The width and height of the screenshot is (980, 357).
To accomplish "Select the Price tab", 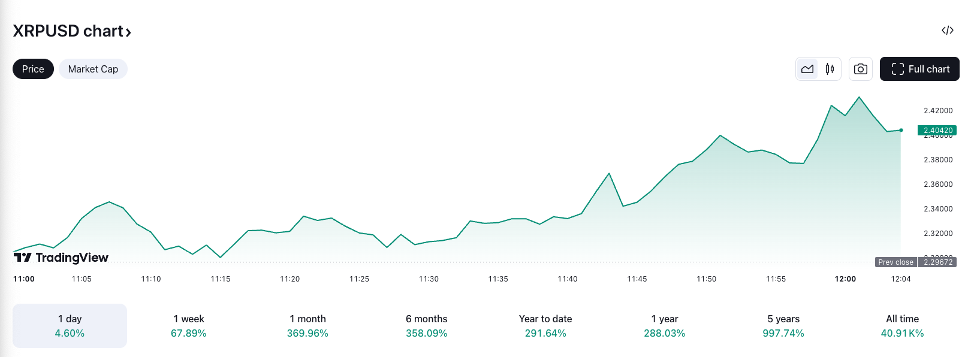I will [33, 69].
